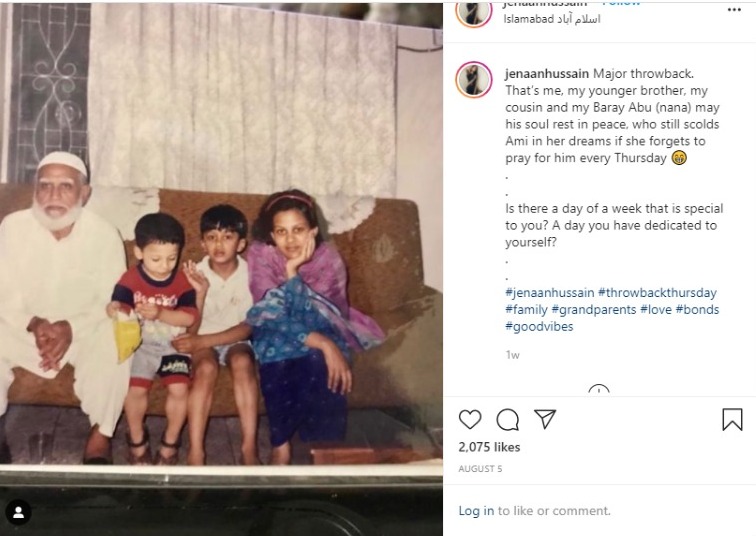756x536 pixels.
Task: Open #family hashtag
Action: tap(526, 309)
